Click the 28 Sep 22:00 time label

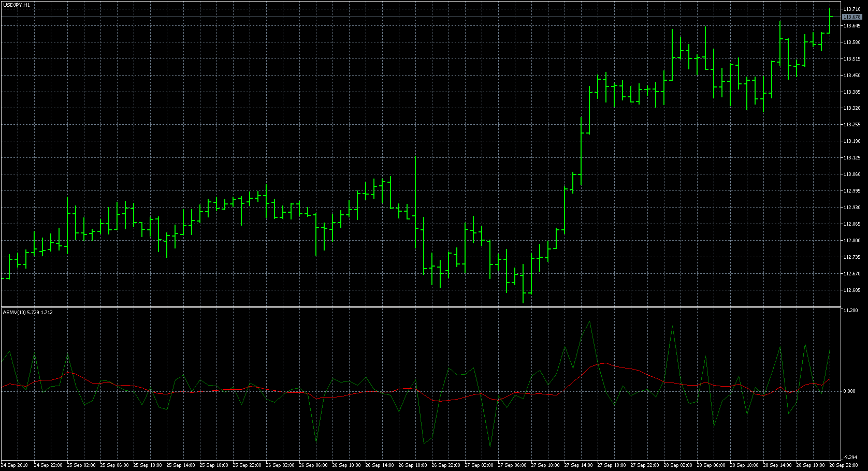(844, 465)
